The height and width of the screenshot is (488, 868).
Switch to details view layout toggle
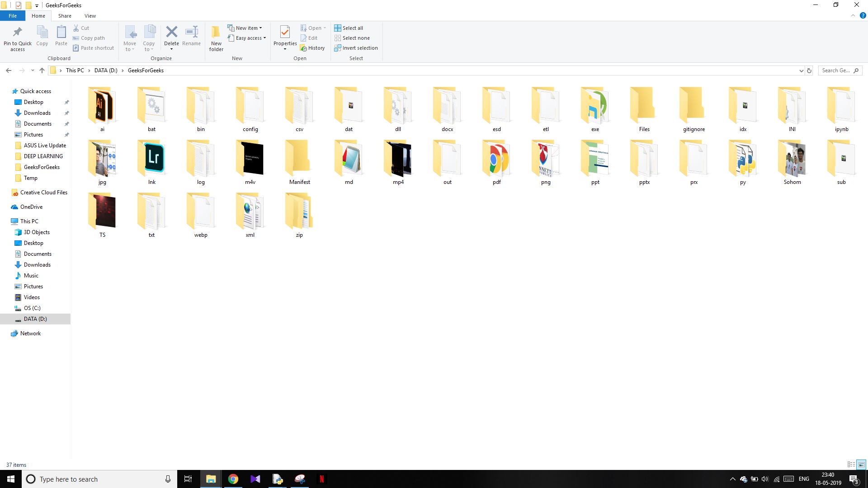[x=851, y=464]
